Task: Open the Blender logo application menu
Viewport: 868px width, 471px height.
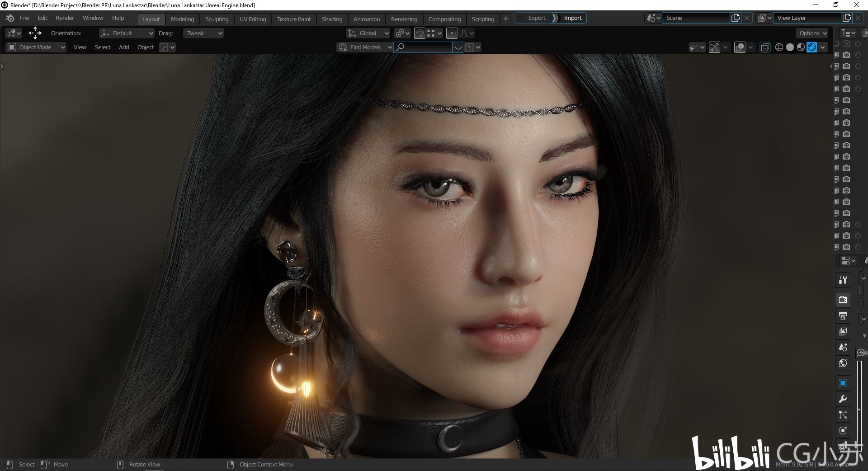Action: click(x=10, y=18)
